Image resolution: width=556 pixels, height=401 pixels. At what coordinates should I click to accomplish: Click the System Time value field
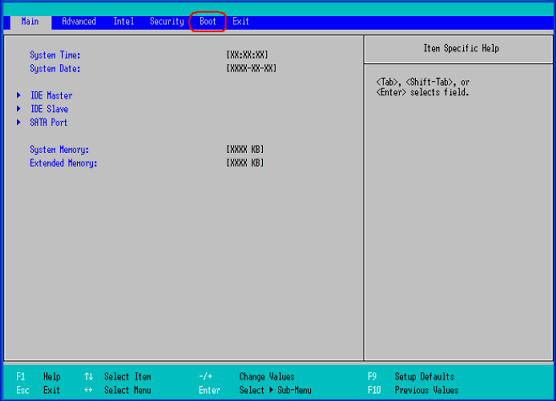click(247, 55)
